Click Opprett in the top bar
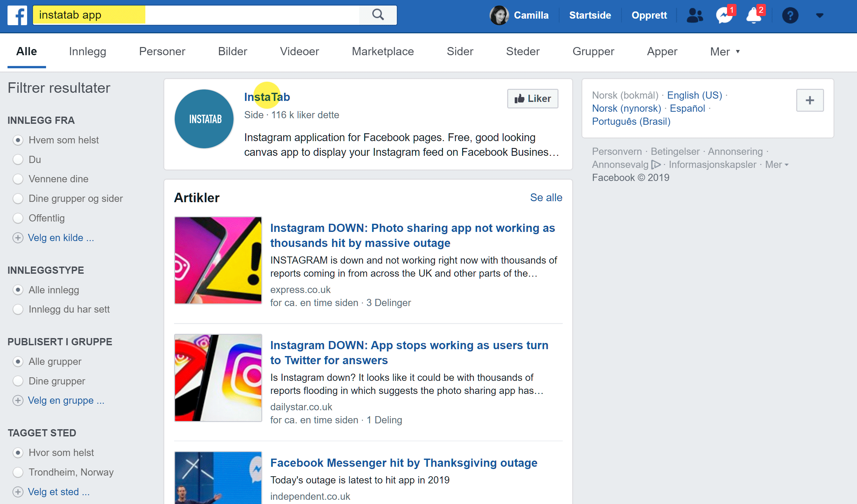This screenshot has height=504, width=857. [x=649, y=15]
